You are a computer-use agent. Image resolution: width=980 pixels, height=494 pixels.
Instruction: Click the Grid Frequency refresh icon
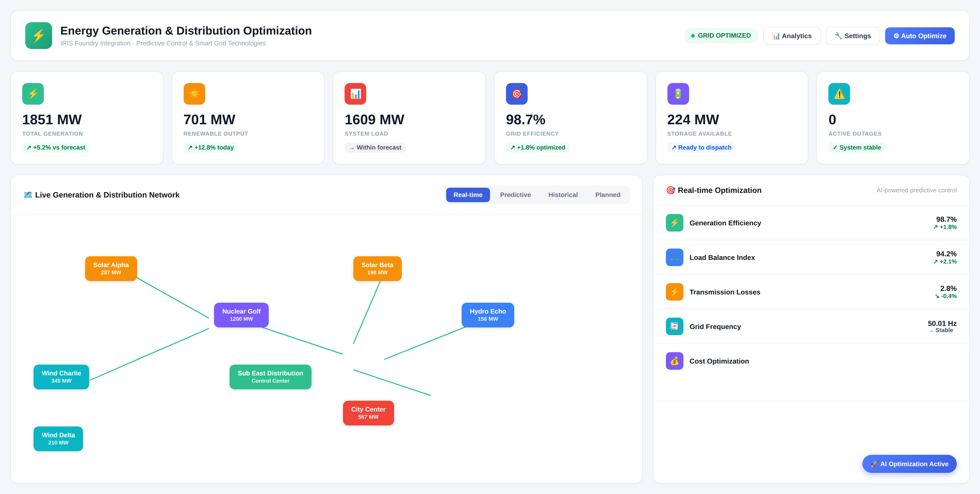click(x=674, y=326)
